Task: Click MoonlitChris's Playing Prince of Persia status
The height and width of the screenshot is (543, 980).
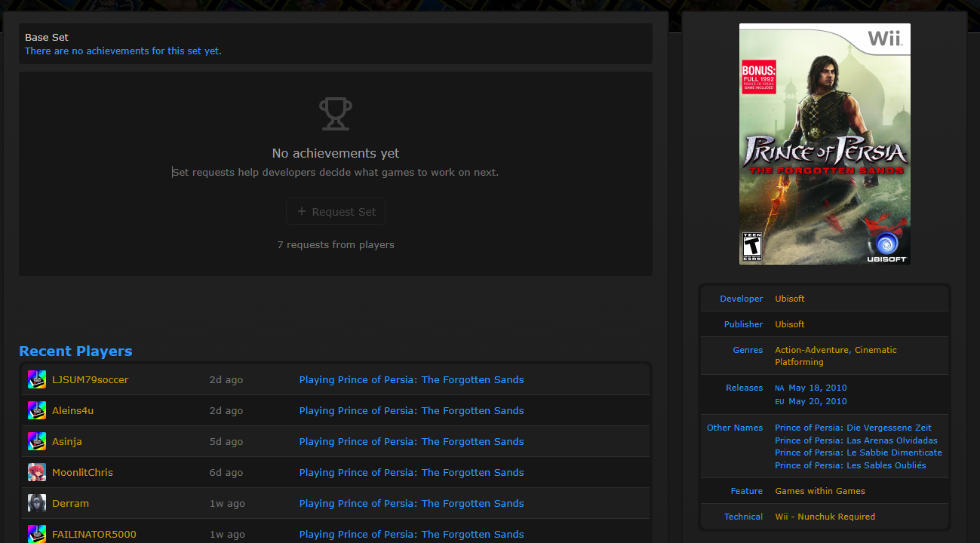Action: 411,472
